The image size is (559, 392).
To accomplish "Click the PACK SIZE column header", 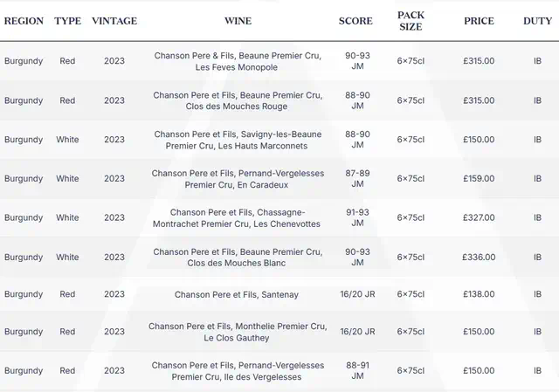I will (x=411, y=21).
